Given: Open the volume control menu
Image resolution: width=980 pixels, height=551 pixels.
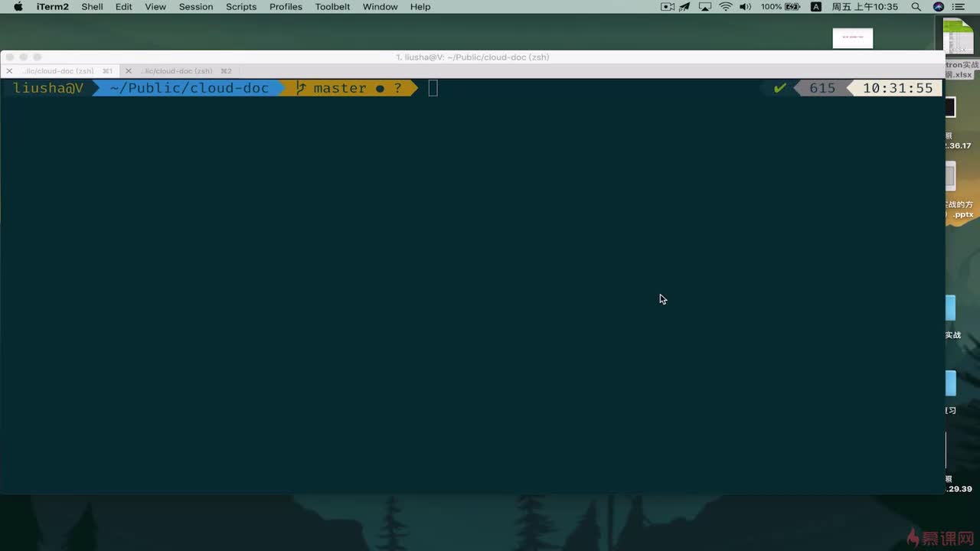Looking at the screenshot, I should [x=745, y=7].
